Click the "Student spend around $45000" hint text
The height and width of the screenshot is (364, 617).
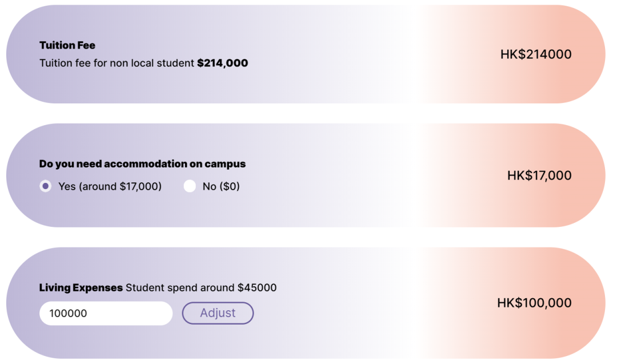pos(201,287)
